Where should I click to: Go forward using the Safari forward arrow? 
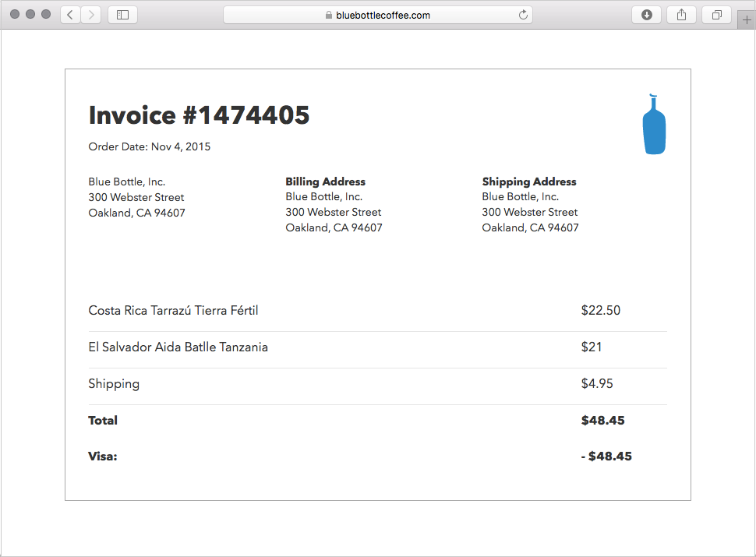(91, 15)
